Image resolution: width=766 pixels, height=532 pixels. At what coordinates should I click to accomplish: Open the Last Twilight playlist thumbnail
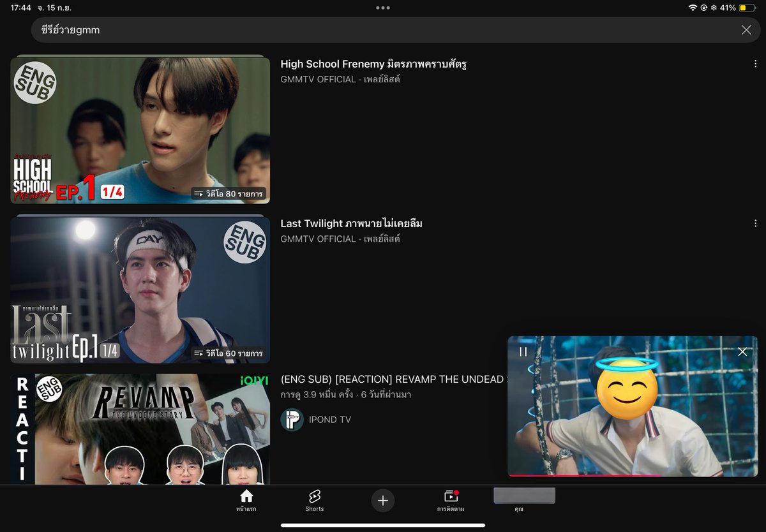tap(140, 290)
